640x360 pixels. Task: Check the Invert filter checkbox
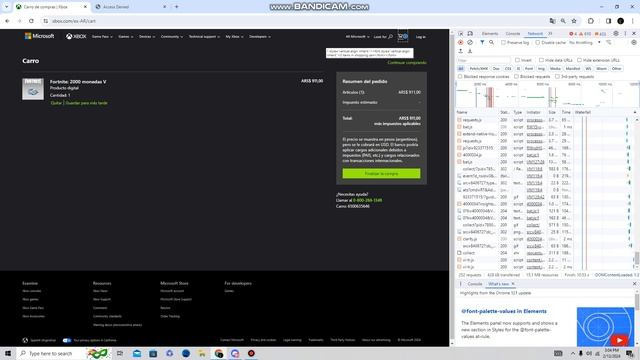517,60
